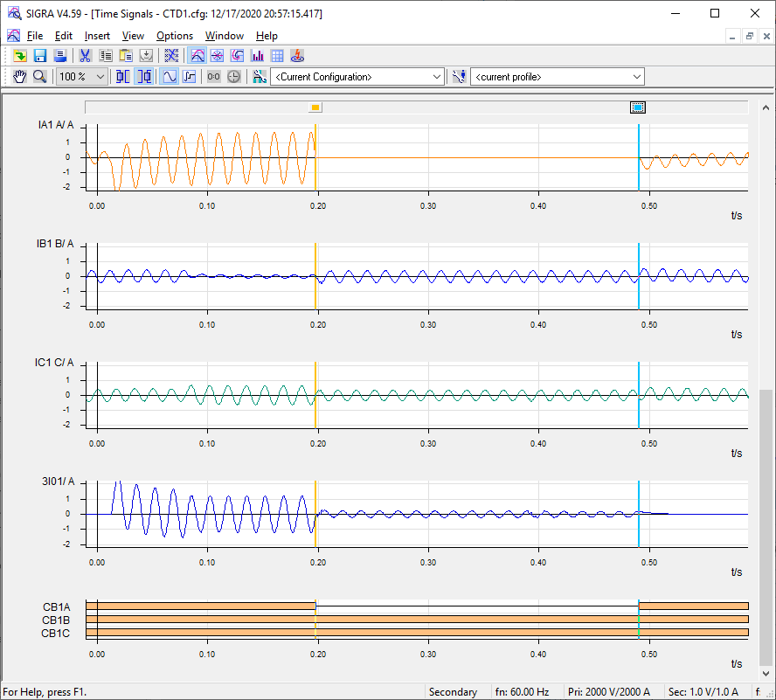
Task: Select the magnifier zoom tool
Action: coord(39,77)
